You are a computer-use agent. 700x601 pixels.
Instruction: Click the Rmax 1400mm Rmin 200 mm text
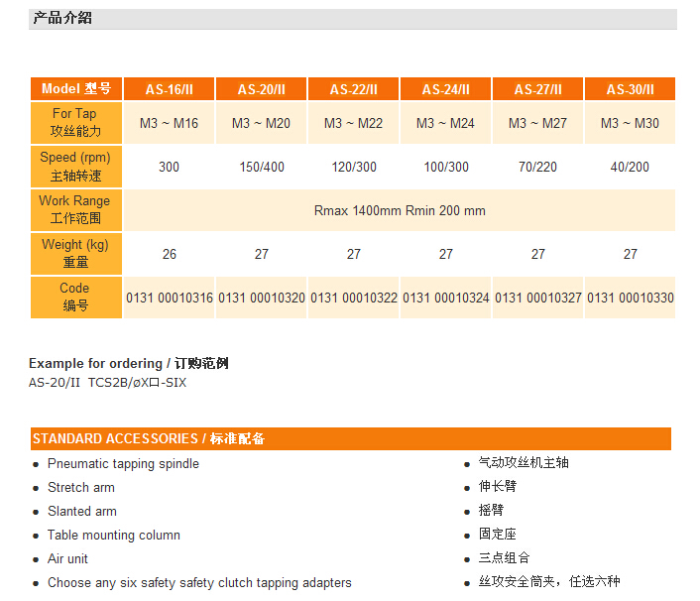(x=400, y=210)
